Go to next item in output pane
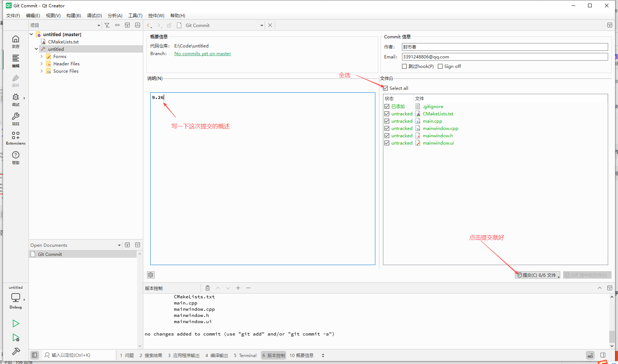The image size is (618, 364). [x=228, y=288]
